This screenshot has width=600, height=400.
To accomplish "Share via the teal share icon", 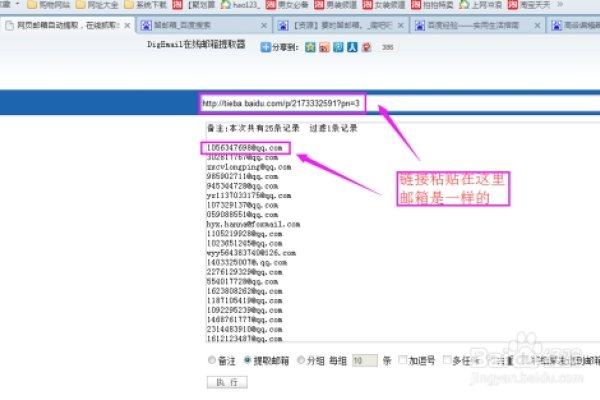I will pos(338,47).
